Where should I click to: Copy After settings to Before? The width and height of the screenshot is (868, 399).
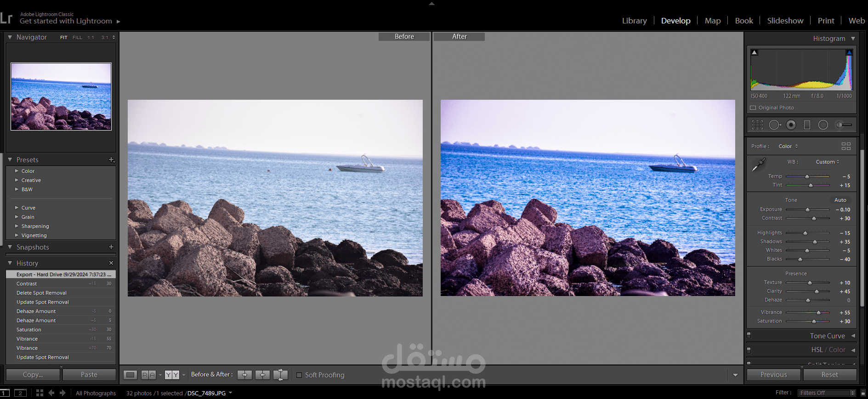coord(262,375)
